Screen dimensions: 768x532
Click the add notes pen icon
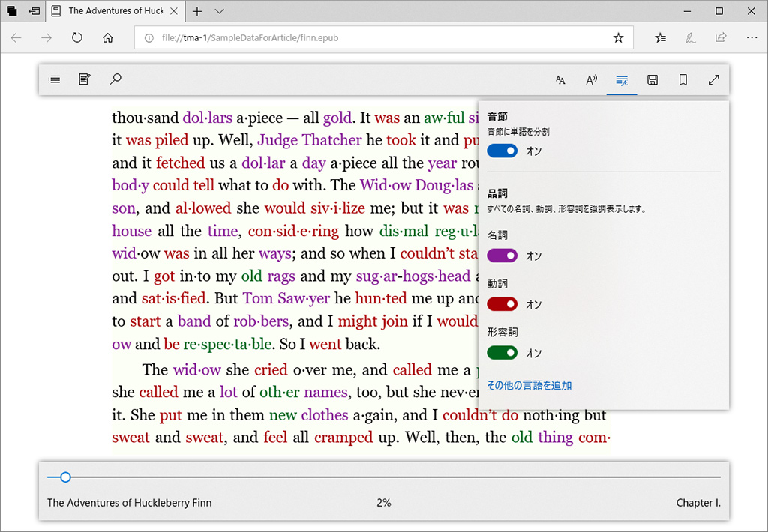tap(691, 37)
